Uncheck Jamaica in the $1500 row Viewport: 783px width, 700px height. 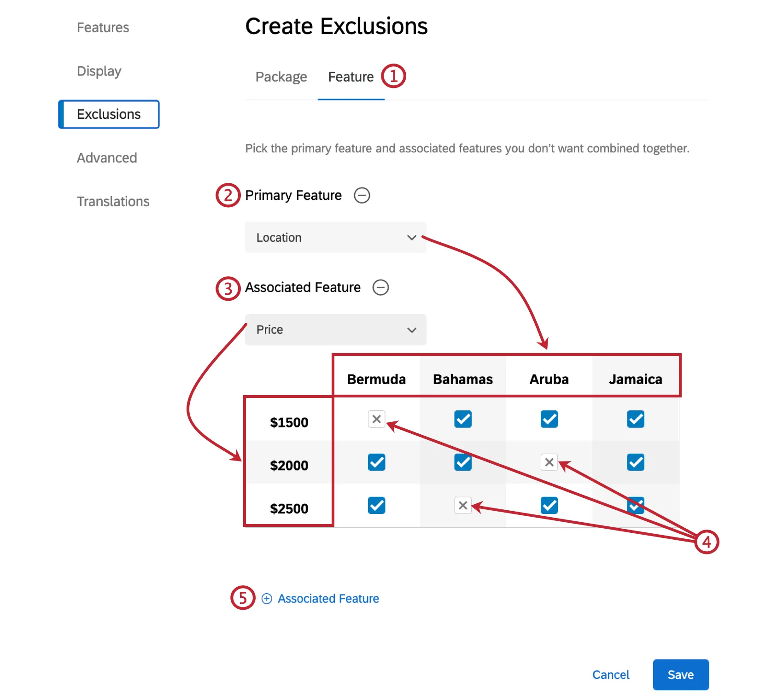coord(636,419)
